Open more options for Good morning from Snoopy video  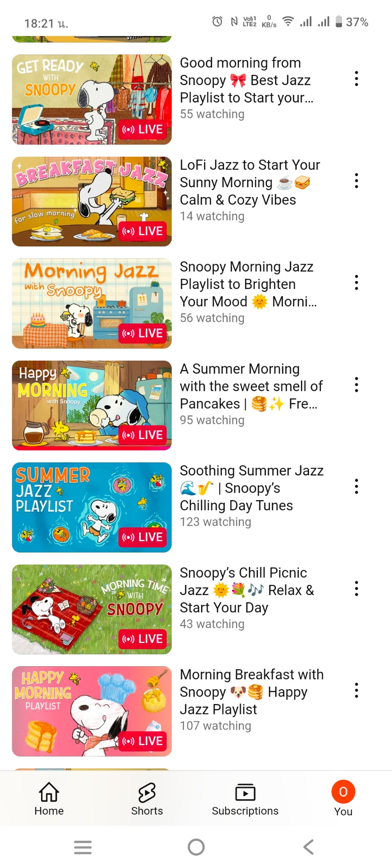[x=356, y=79]
